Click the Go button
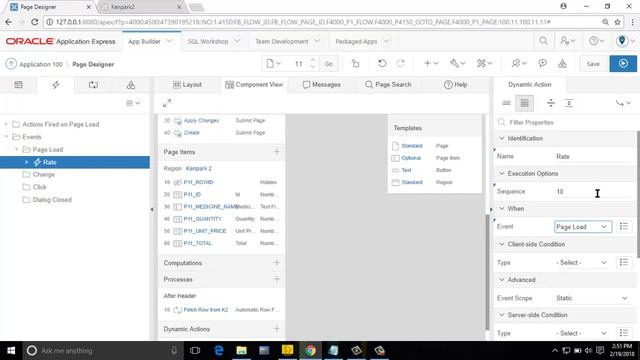640x360 pixels. tap(329, 64)
